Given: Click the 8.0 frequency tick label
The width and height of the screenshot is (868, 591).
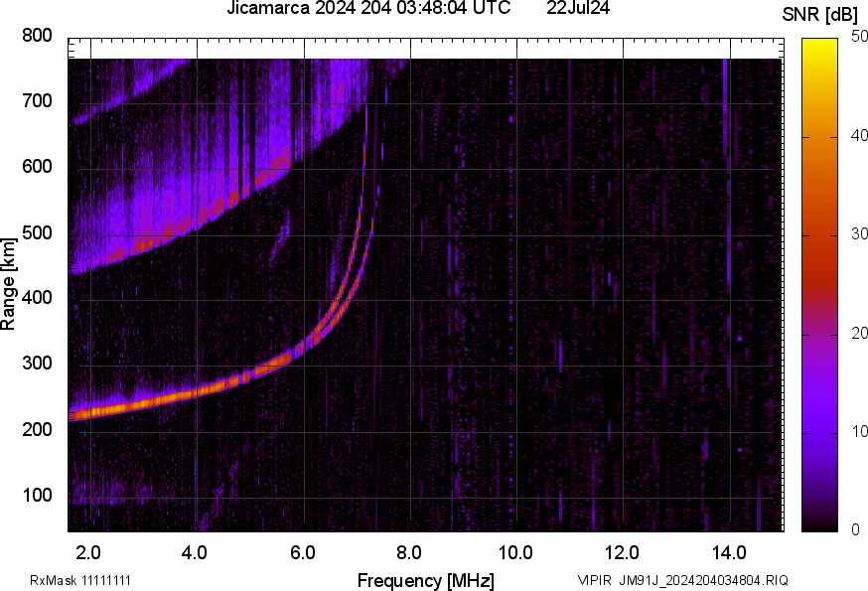Looking at the screenshot, I should [409, 552].
